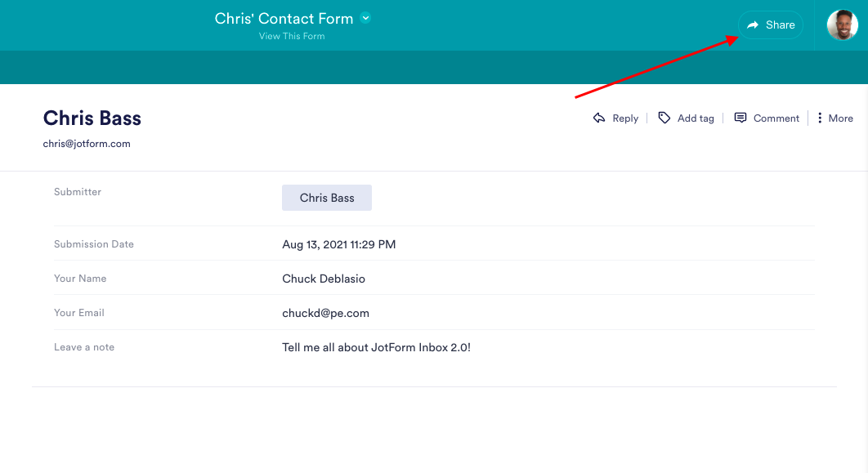
Task: Click the chris@jotform.com email address
Action: click(87, 144)
